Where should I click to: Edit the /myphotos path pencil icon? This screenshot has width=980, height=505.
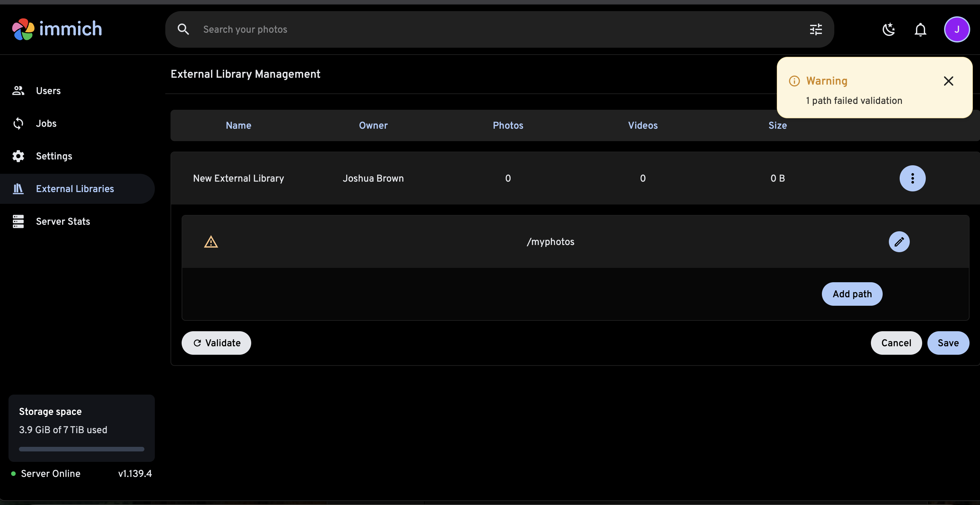pyautogui.click(x=899, y=242)
